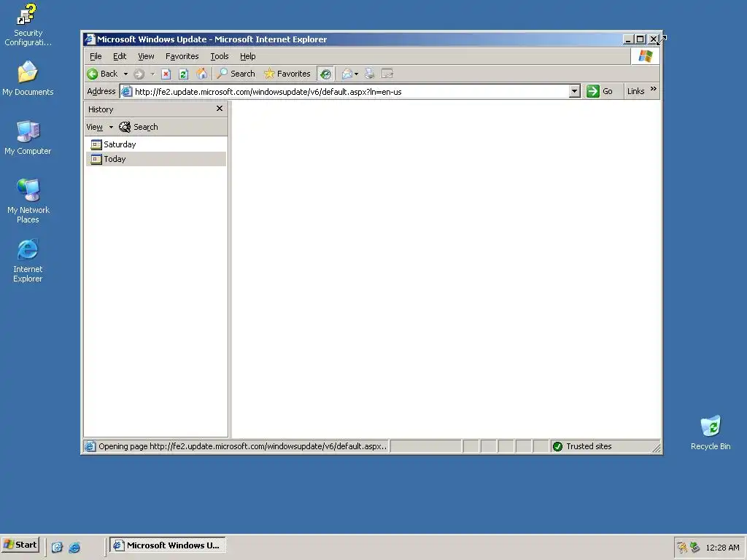Screen dimensions: 747x560
Task: Click Show Desktop quick launch icon
Action: click(x=57, y=547)
